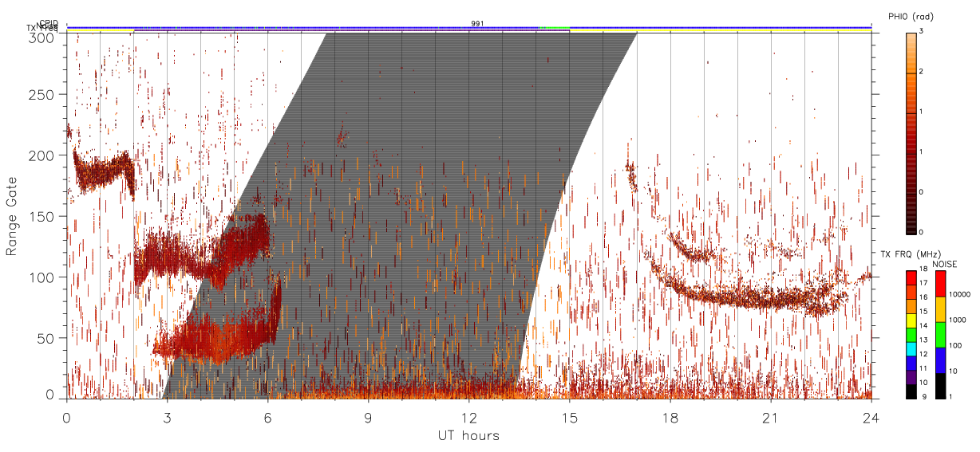Click the '10000' label on NOISE legend
This screenshot has height=452, width=980.
[x=959, y=294]
